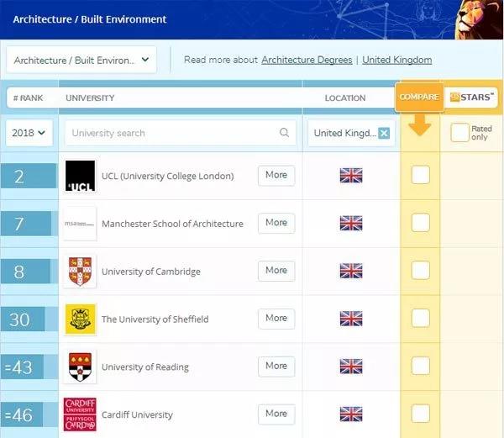Viewport: 504px width, 438px height.
Task: Click the UK flag in the Sheffield row
Action: [x=351, y=319]
